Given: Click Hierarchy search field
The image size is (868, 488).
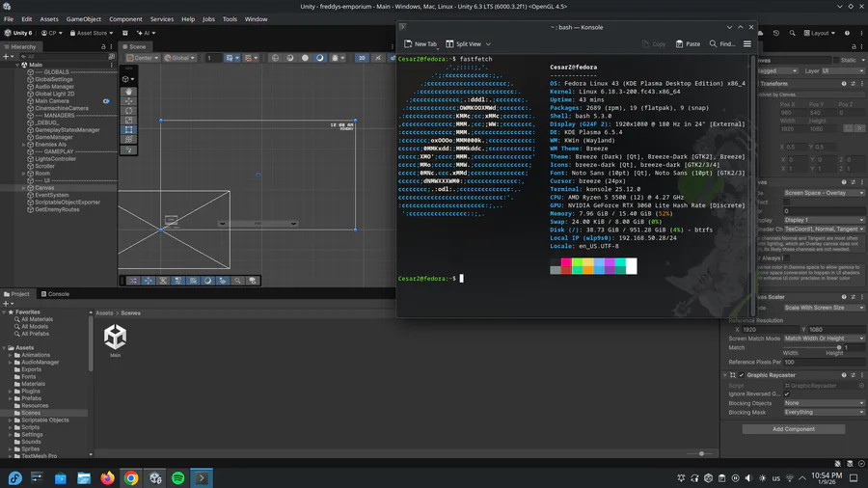Looking at the screenshot, I should click(x=63, y=57).
